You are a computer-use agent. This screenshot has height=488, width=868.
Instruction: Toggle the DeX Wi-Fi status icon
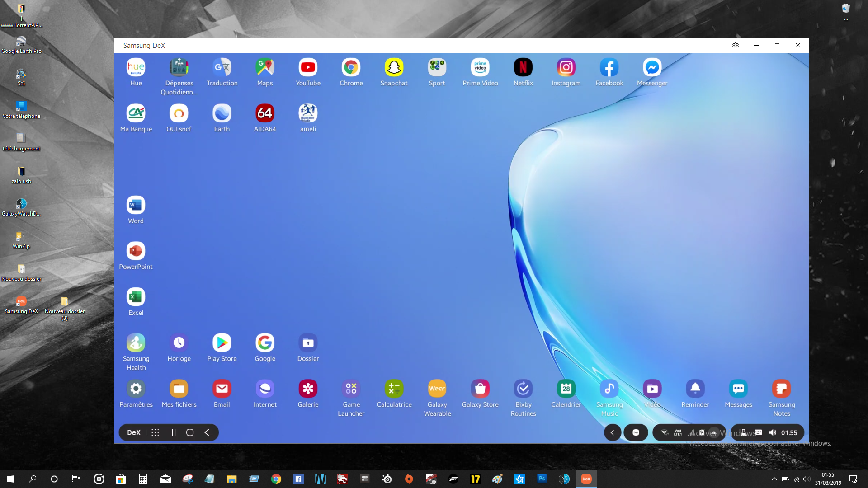(665, 433)
